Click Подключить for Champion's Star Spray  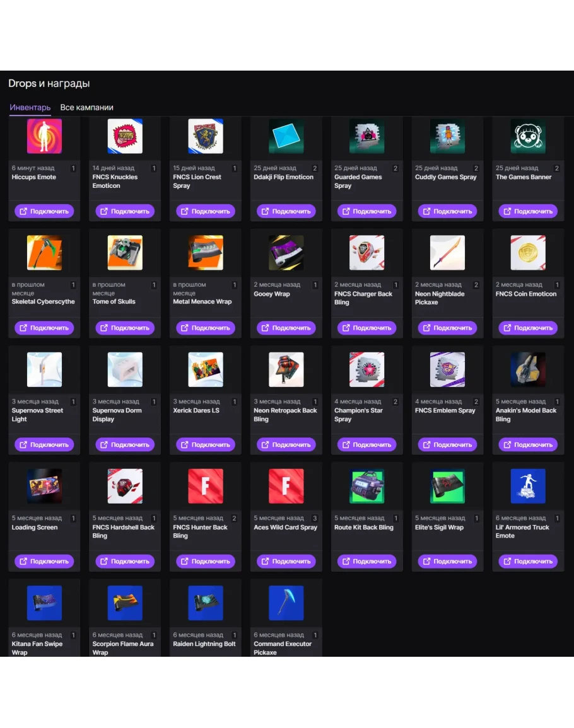pyautogui.click(x=366, y=444)
